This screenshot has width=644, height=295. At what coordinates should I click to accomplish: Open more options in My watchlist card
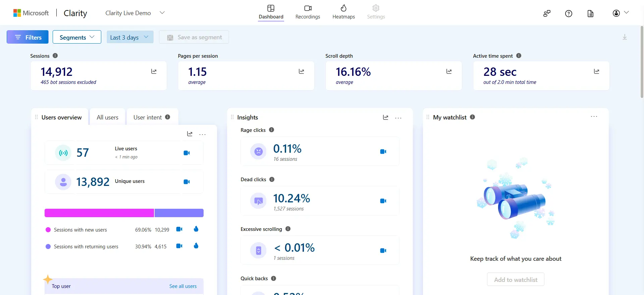(594, 116)
